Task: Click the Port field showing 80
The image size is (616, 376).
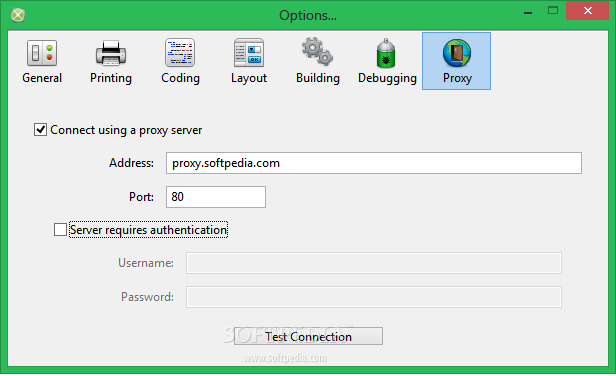Action: (x=216, y=197)
